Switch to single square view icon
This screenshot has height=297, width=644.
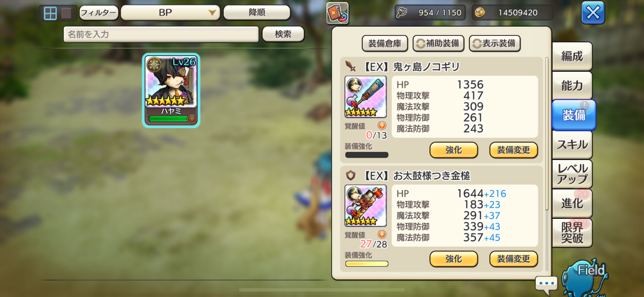67,13
